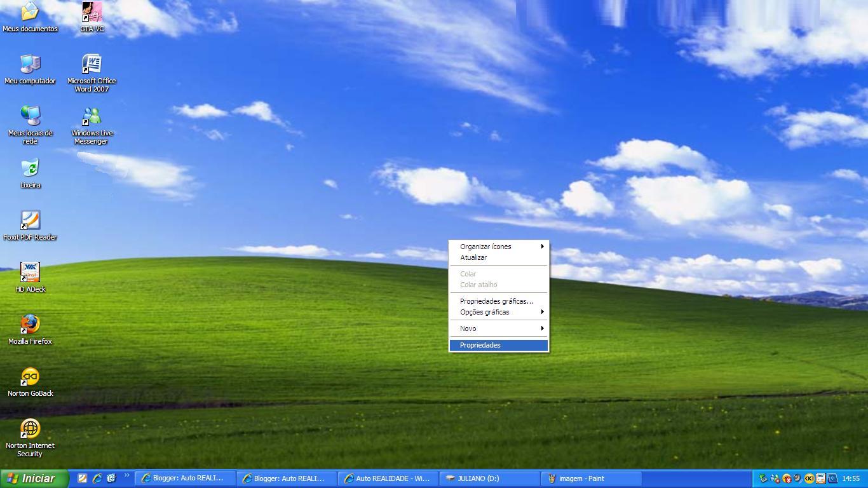Select the Meus locais de rede icon

click(x=30, y=125)
